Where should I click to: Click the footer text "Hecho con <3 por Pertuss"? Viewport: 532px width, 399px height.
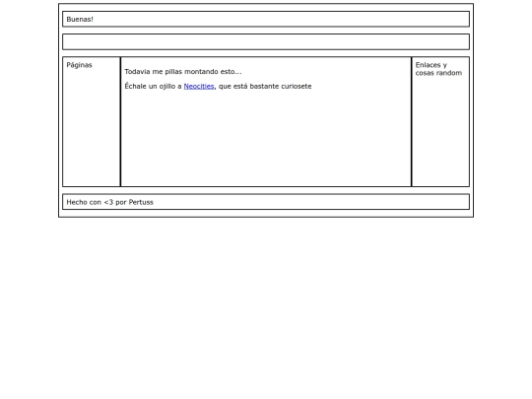click(110, 202)
